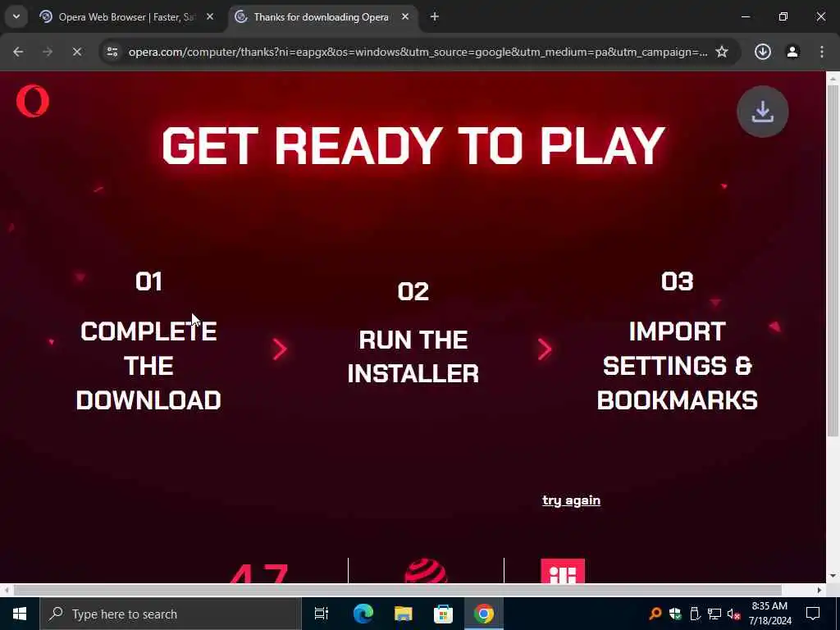
Task: Expand the tab search dropdown
Action: point(16,16)
